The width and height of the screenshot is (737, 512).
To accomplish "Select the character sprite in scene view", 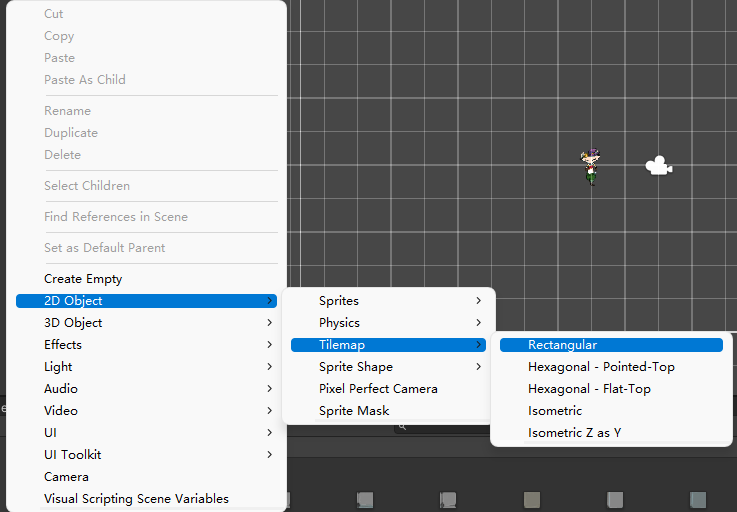I will (x=590, y=167).
